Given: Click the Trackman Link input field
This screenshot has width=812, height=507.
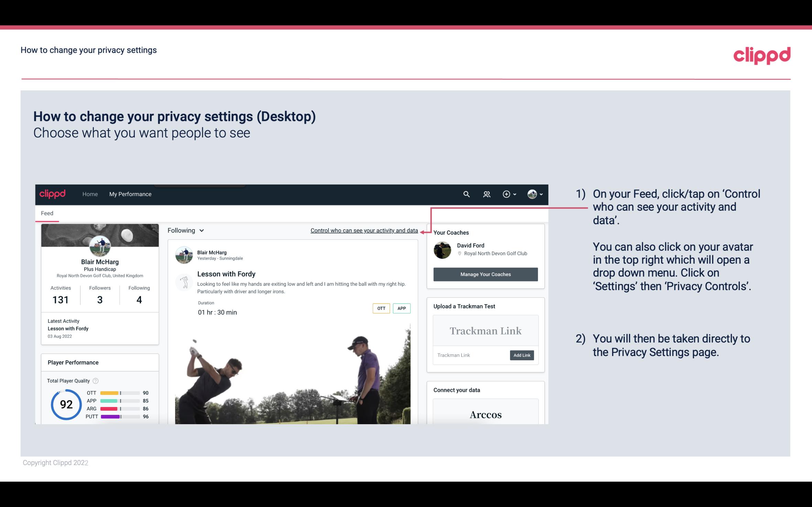Looking at the screenshot, I should tap(470, 355).
